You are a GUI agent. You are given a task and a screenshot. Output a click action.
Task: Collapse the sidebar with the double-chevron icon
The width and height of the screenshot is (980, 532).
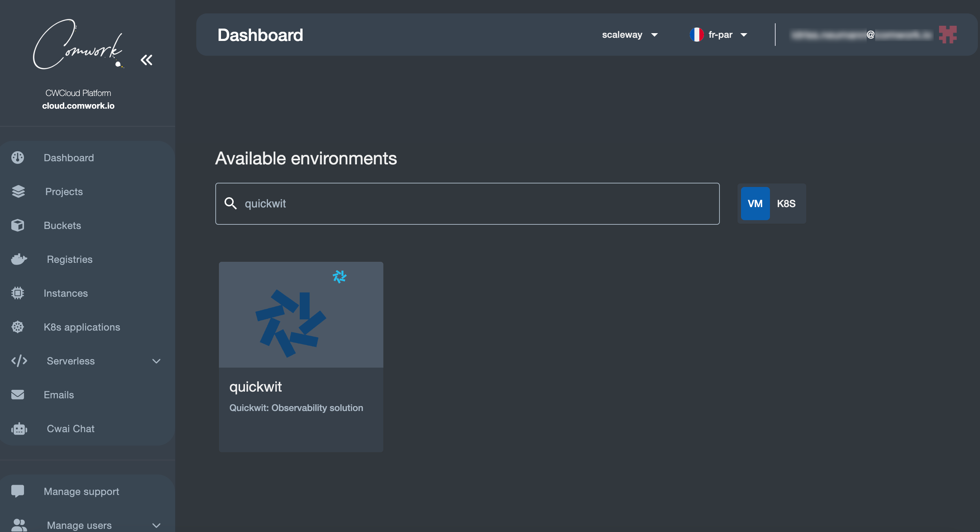click(147, 60)
